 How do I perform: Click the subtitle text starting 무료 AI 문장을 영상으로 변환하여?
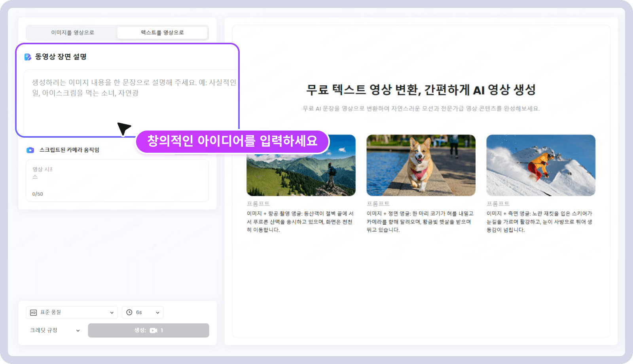(x=421, y=108)
